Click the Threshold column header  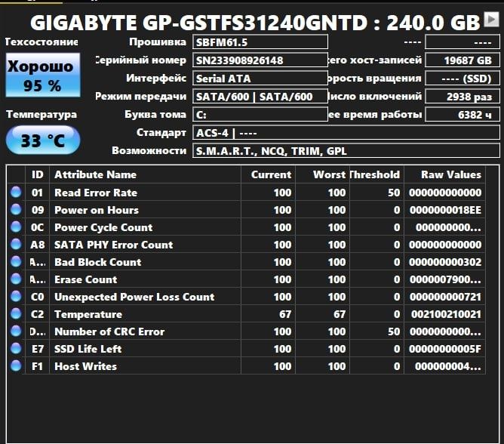[x=376, y=174]
